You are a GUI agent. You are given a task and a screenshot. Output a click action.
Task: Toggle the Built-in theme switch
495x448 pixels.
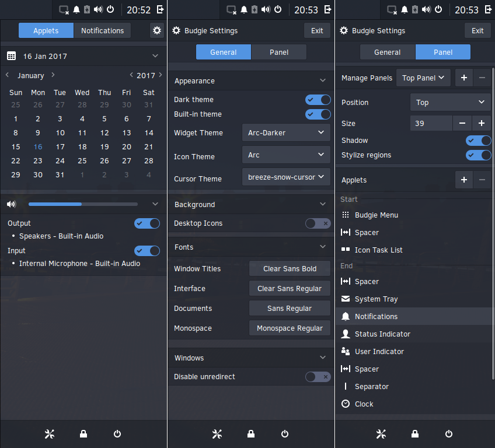pos(318,114)
